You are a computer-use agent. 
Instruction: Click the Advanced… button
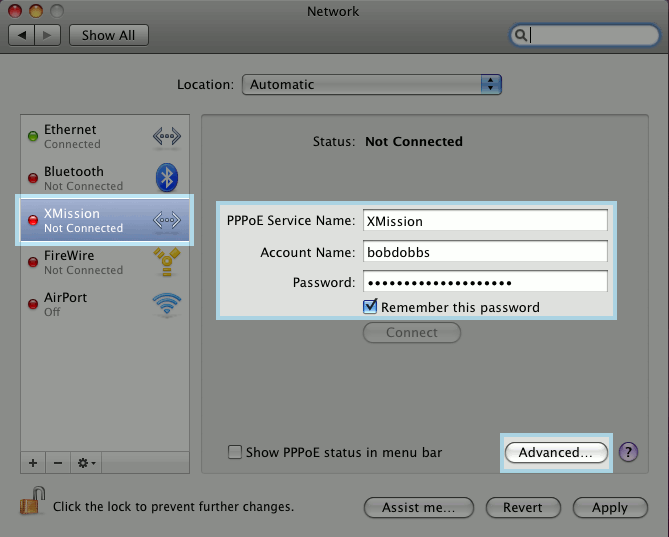click(555, 452)
